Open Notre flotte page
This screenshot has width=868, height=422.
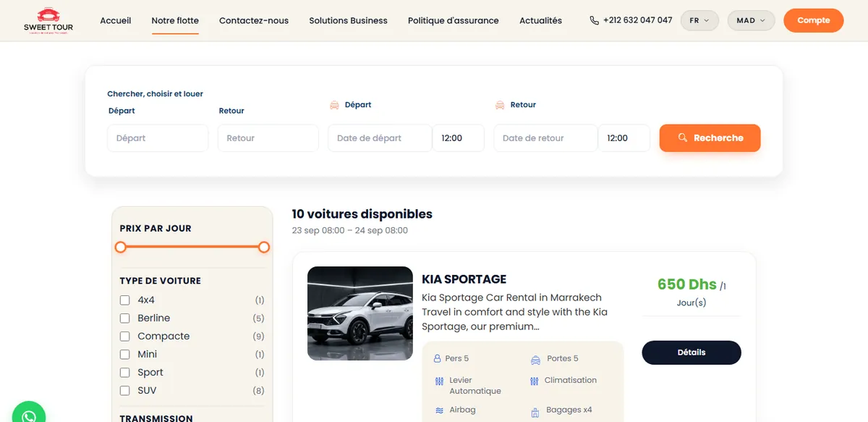175,20
